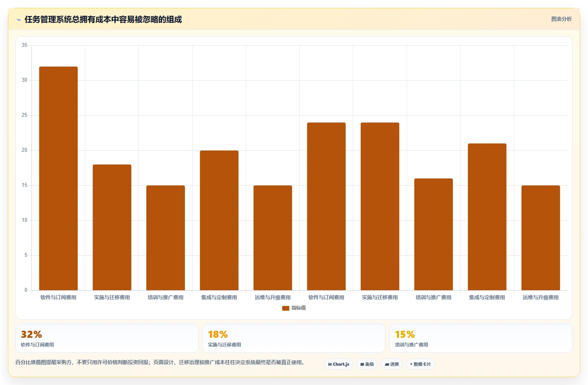Image resolution: width=588 pixels, height=385 pixels.
Task: Click the lightning icon beside the chart title
Action: pyautogui.click(x=18, y=20)
